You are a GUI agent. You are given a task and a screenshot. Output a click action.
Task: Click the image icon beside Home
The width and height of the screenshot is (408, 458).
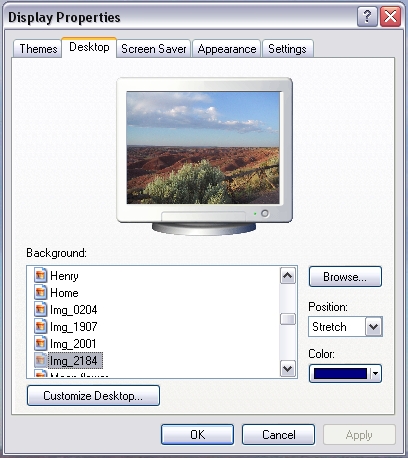coord(40,292)
